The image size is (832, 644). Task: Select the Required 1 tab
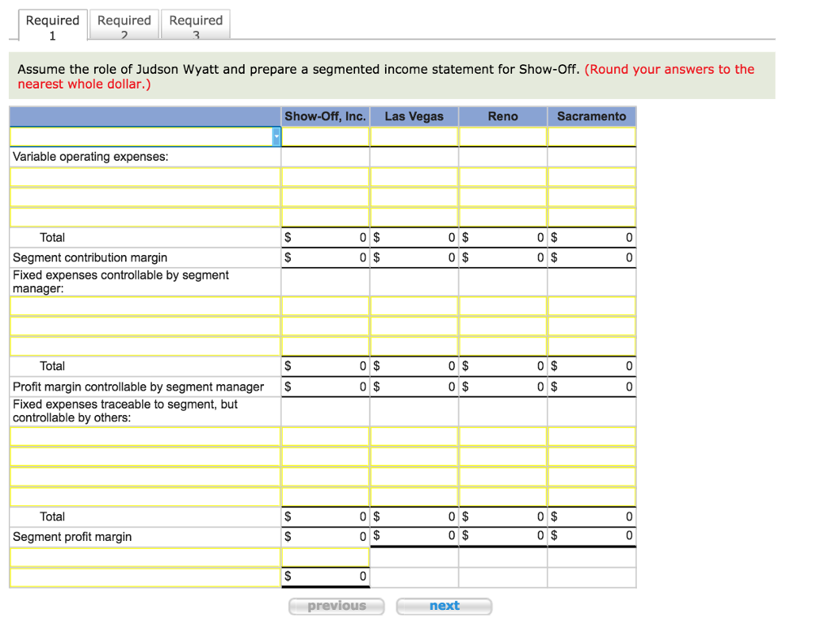point(52,24)
